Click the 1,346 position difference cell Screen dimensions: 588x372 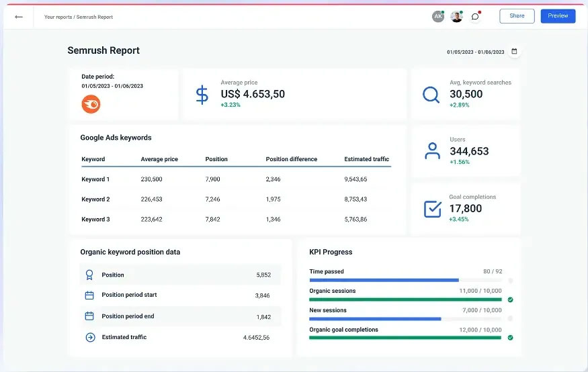click(x=273, y=220)
